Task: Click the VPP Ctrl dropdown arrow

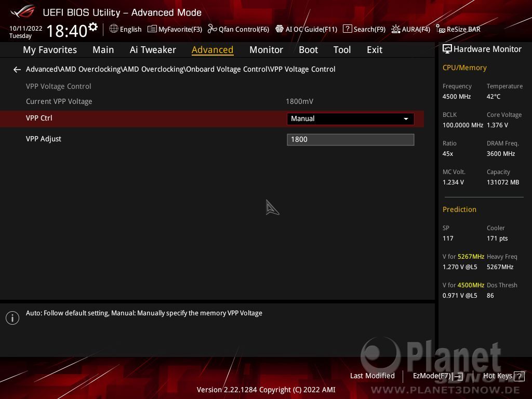Action: click(x=406, y=119)
